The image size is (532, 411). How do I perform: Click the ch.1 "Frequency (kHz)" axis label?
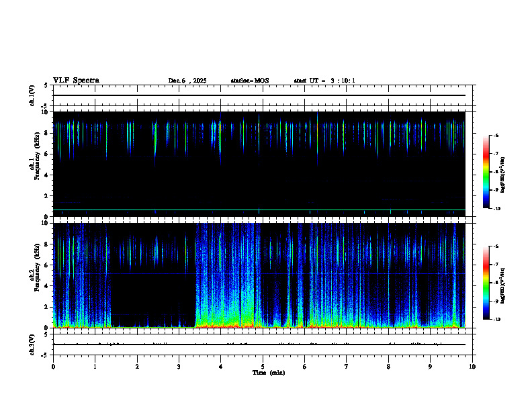click(37, 156)
